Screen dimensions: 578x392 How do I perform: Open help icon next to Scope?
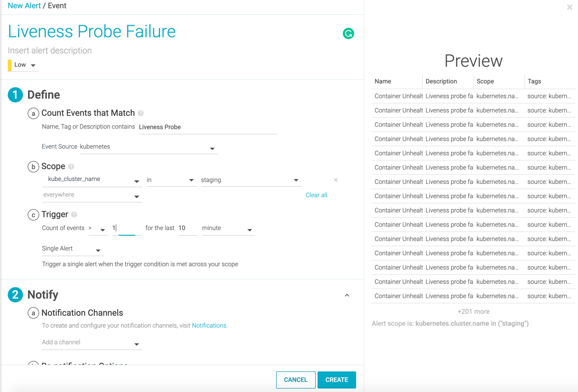pyautogui.click(x=71, y=167)
